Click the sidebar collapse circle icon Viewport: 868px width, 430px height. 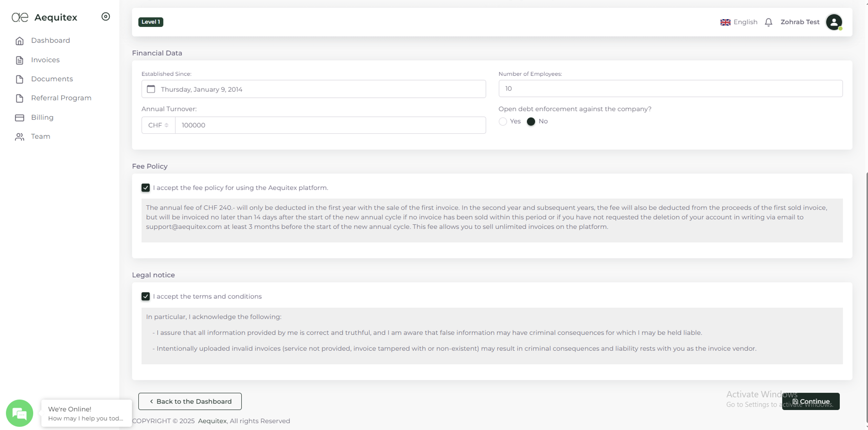click(106, 16)
